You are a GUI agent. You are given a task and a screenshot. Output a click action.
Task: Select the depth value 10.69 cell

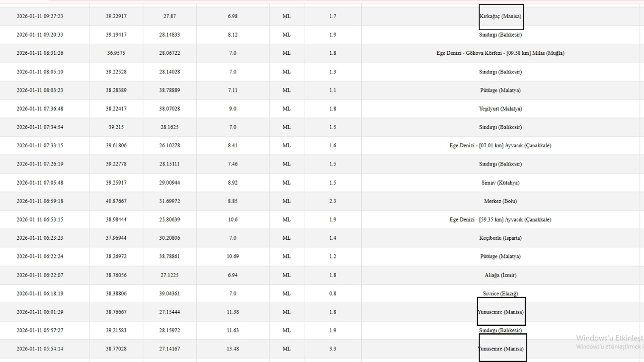(232, 256)
